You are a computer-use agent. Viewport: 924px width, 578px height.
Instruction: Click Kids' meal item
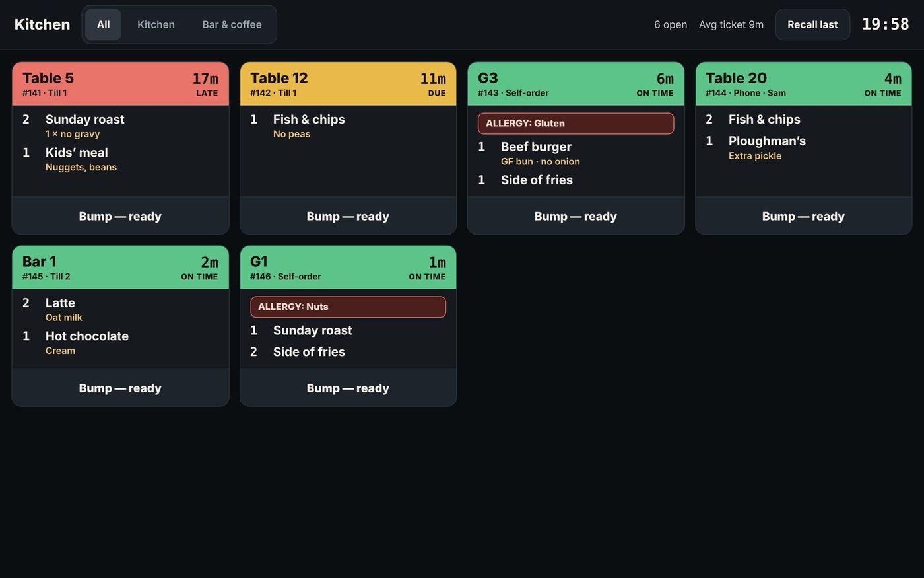click(x=77, y=153)
